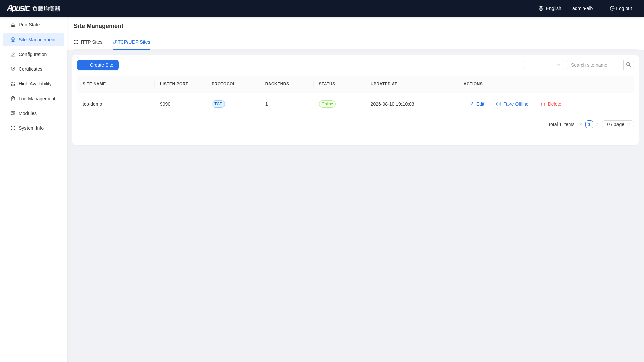The width and height of the screenshot is (644, 362).
Task: Click the next page arrow
Action: (597, 124)
